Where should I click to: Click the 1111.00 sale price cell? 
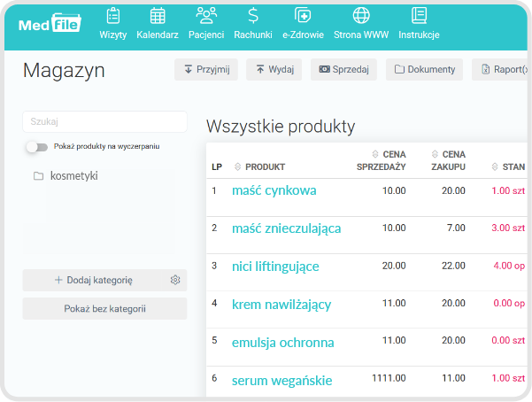[389, 378]
